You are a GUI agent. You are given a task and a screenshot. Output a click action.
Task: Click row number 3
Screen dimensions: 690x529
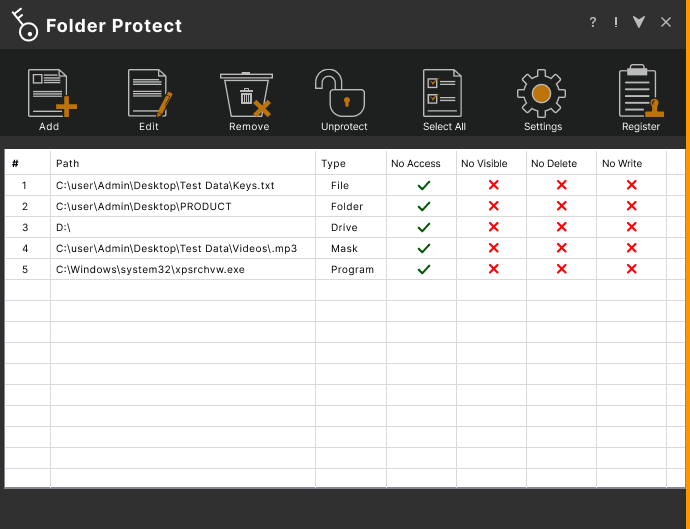[x=25, y=228]
